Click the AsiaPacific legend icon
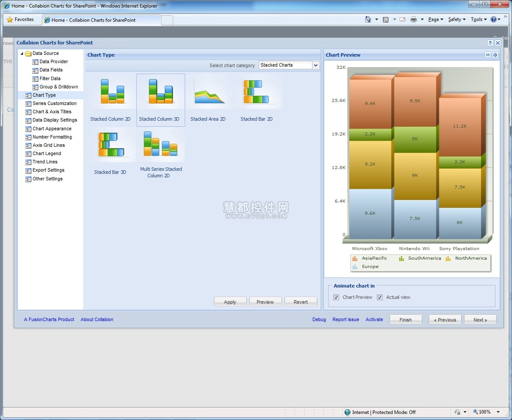The width and height of the screenshot is (512, 420). (355, 258)
